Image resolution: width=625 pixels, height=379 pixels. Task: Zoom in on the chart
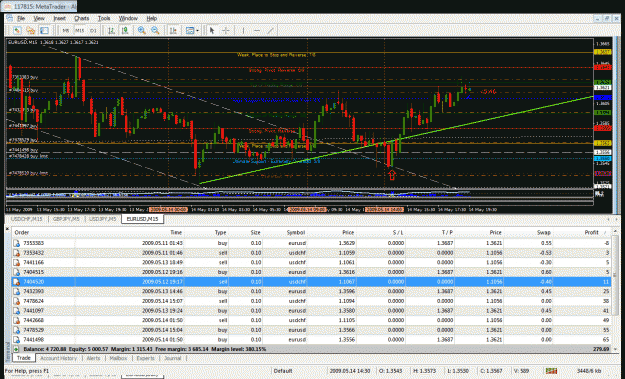pyautogui.click(x=142, y=30)
